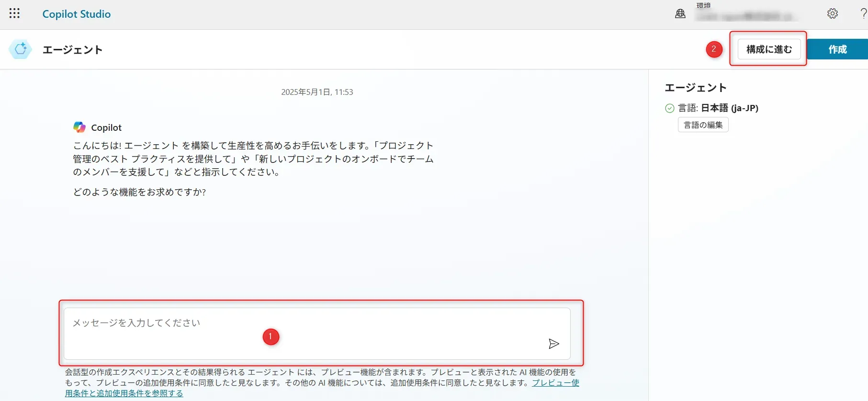Click the help question mark icon

[x=863, y=14]
